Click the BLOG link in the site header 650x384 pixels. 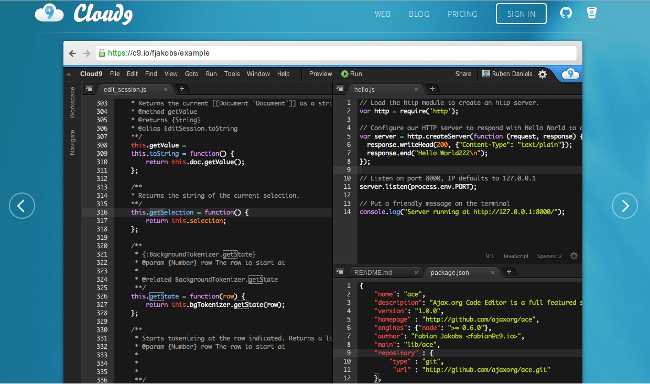pyautogui.click(x=419, y=14)
